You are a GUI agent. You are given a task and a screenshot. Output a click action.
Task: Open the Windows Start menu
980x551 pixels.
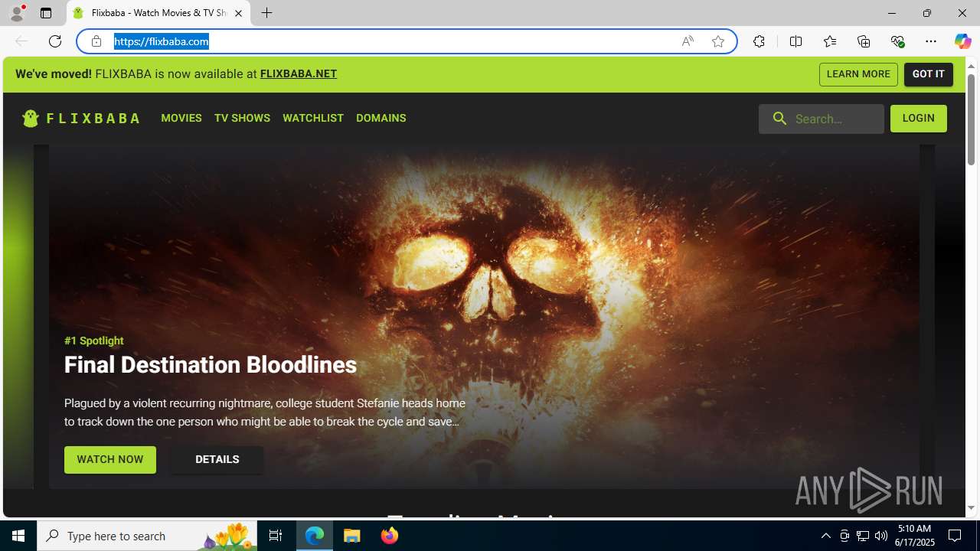pyautogui.click(x=18, y=536)
